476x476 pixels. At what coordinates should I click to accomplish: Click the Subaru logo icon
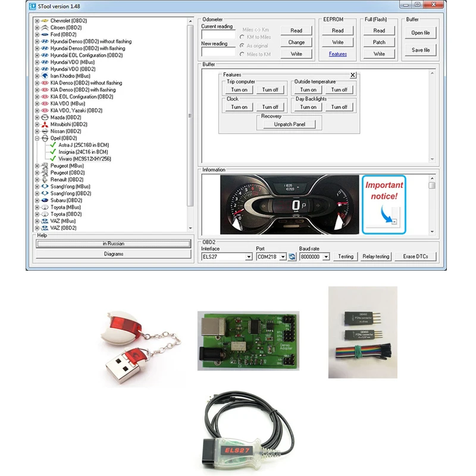(45, 201)
